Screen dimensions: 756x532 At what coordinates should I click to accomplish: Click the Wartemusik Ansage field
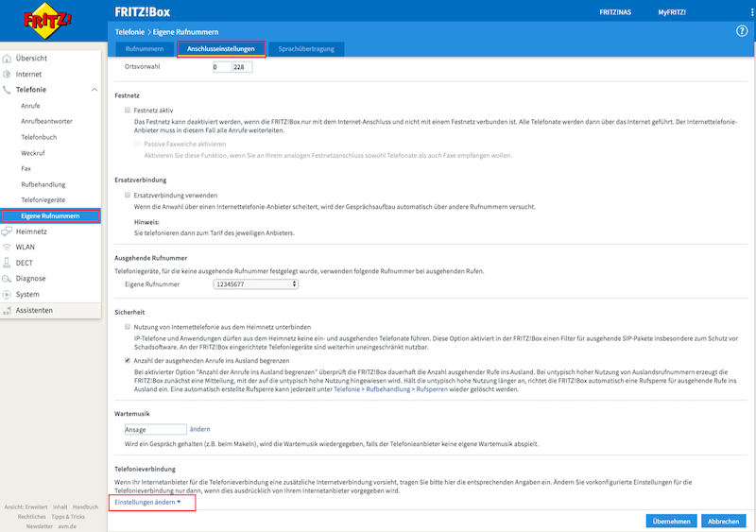(x=155, y=429)
